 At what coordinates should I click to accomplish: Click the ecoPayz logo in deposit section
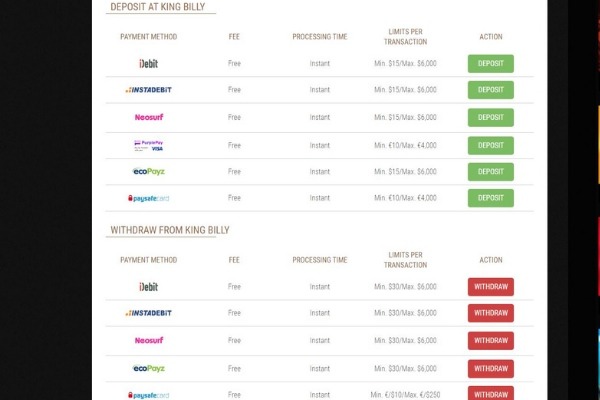(148, 171)
